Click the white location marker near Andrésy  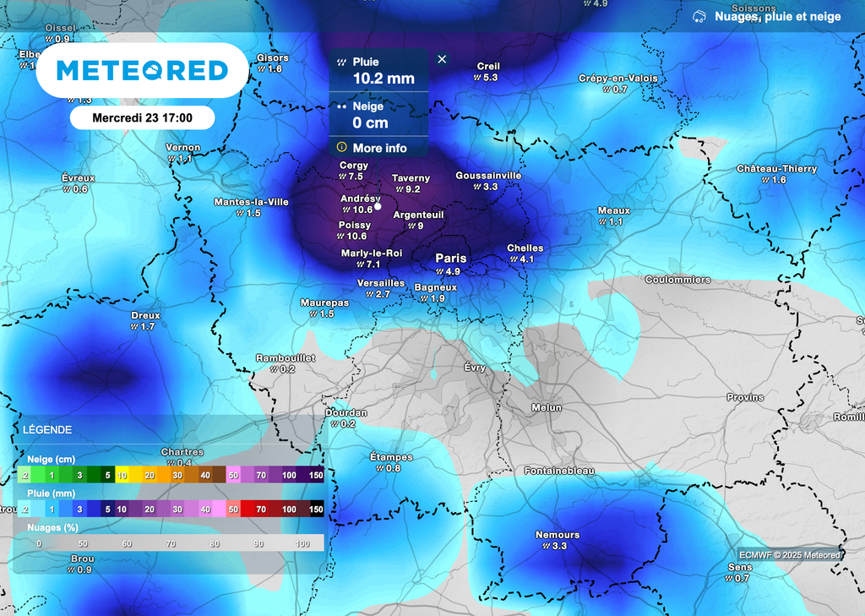378,205
